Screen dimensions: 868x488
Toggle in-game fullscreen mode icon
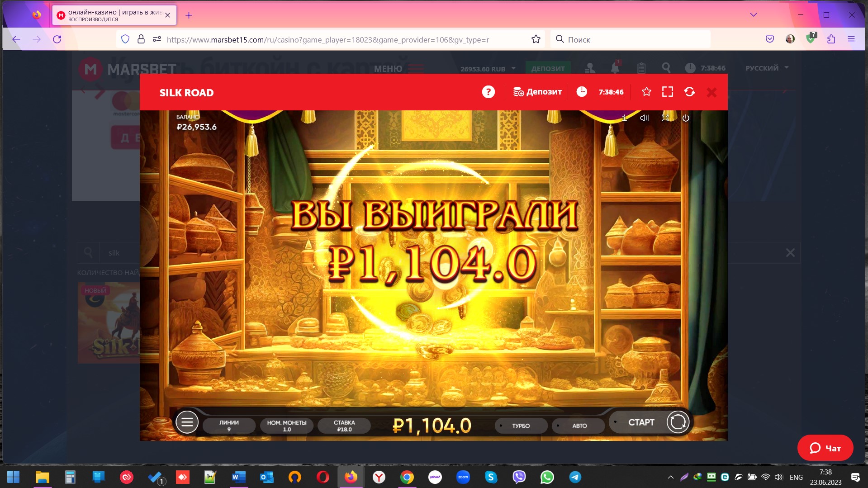665,118
